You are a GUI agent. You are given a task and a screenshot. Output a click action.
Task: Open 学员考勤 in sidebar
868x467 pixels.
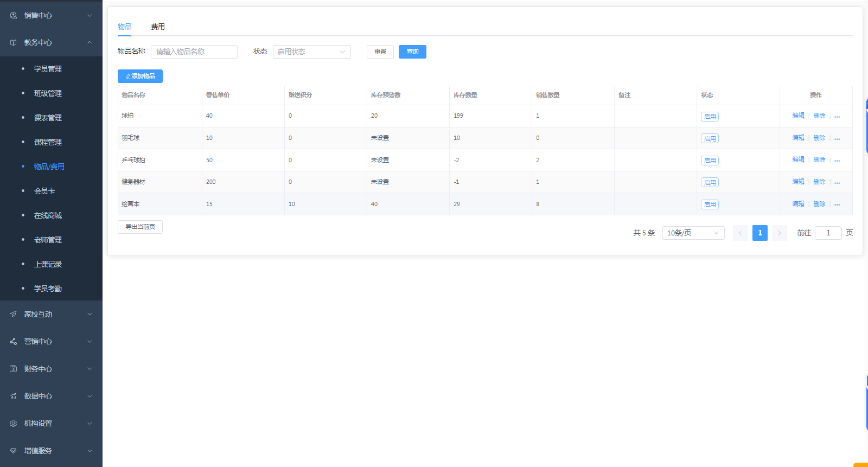pyautogui.click(x=48, y=289)
